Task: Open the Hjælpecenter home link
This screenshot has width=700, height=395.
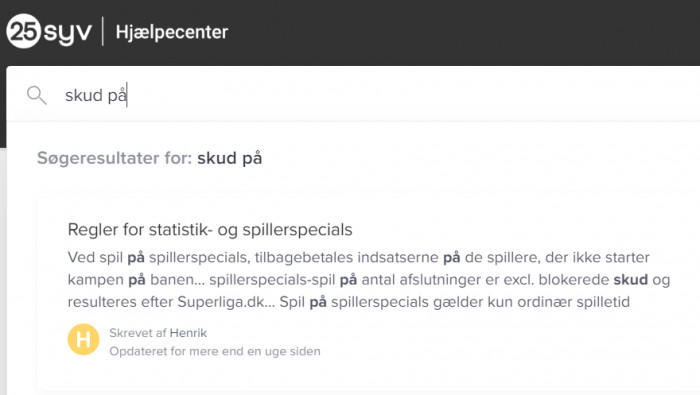Action: click(x=172, y=32)
